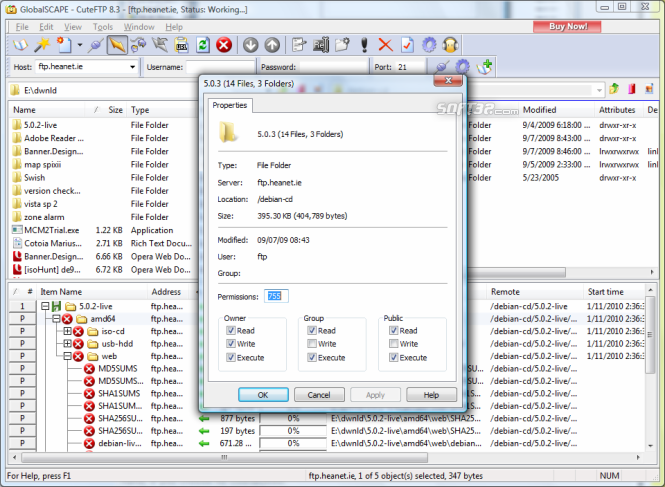Click the Upload arrow icon
This screenshot has height=487, width=665.
pyautogui.click(x=272, y=45)
